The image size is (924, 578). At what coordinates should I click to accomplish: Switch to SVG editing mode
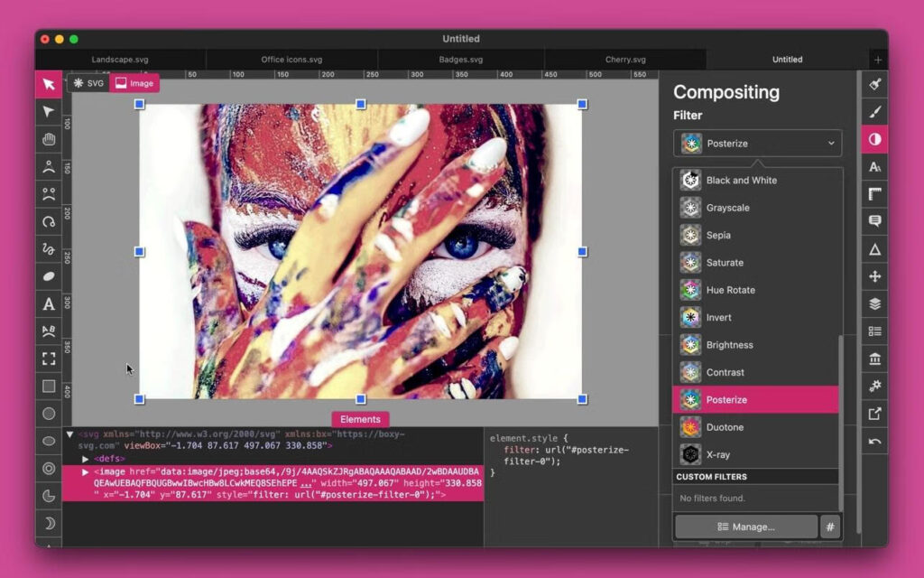(89, 82)
